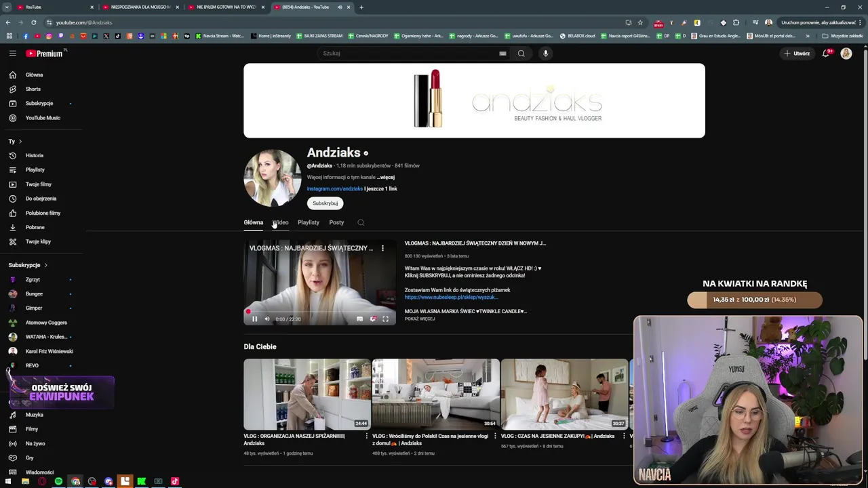Open the VLOGMAS video title link
Screen dimensions: 868x488
click(475, 243)
